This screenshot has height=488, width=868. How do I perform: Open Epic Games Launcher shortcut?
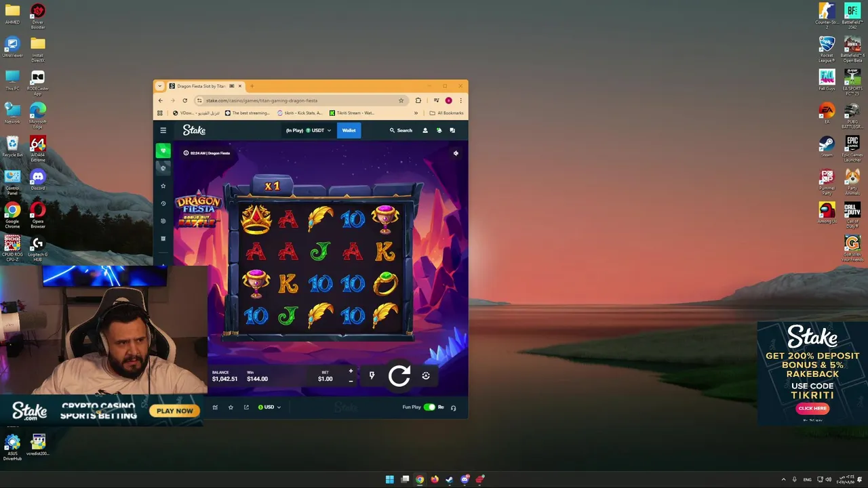pos(852,146)
